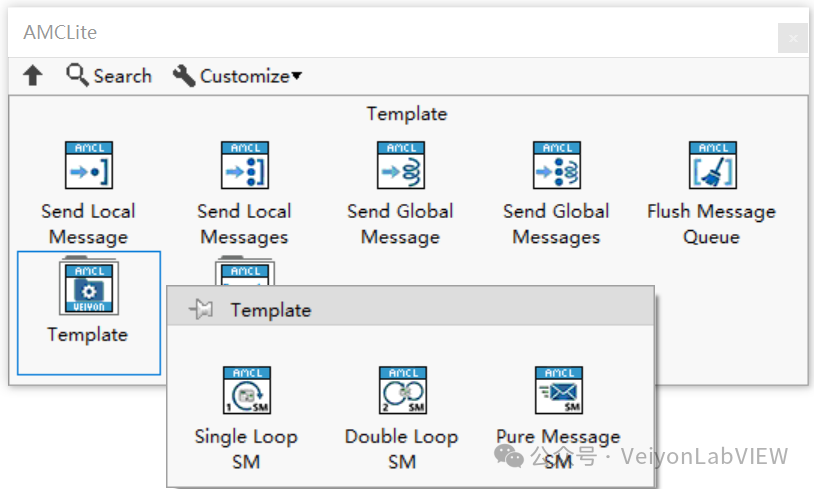814x489 pixels.
Task: Pin the Template subpalette with thumbtack
Action: tap(201, 309)
